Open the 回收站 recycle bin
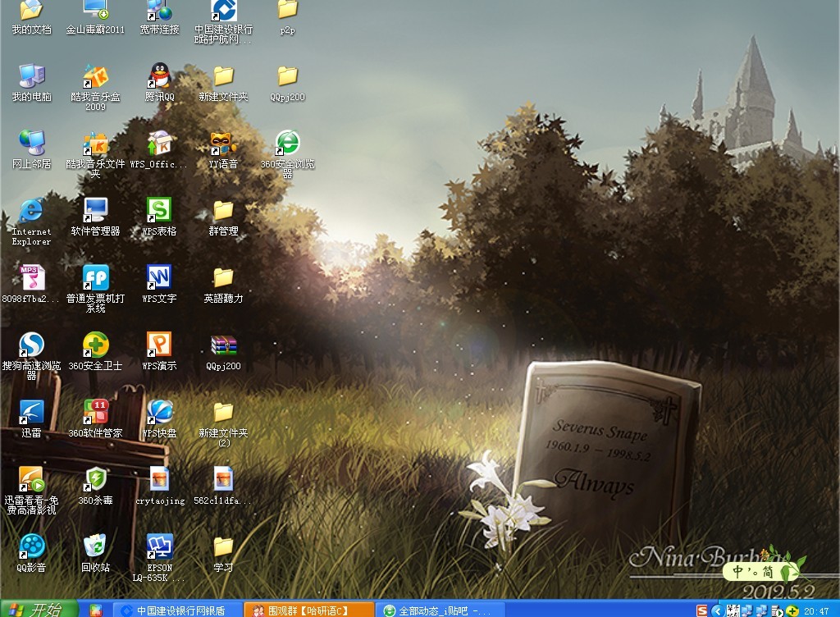Screen dimensions: 840x617 pos(95,553)
